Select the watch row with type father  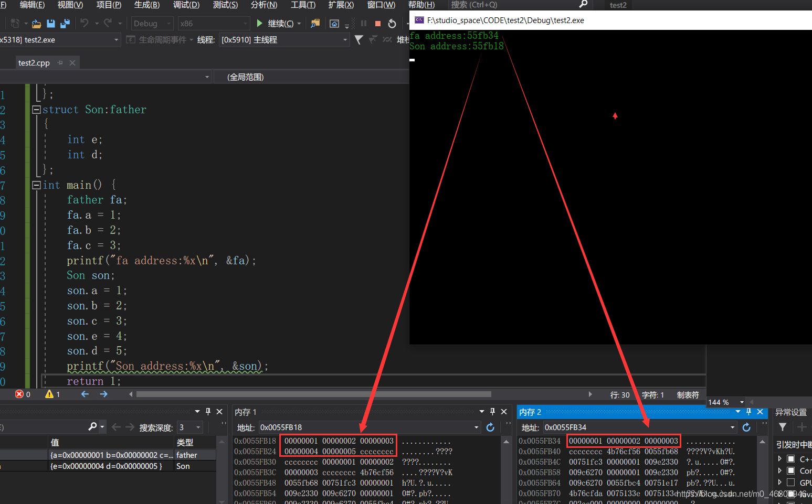[x=108, y=455]
